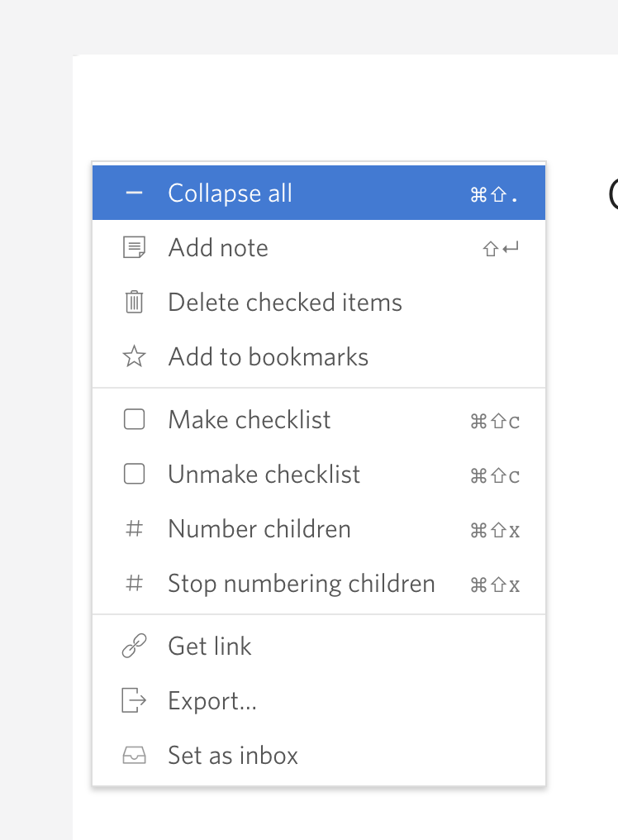Click the trash icon for Delete checked items

(x=134, y=302)
